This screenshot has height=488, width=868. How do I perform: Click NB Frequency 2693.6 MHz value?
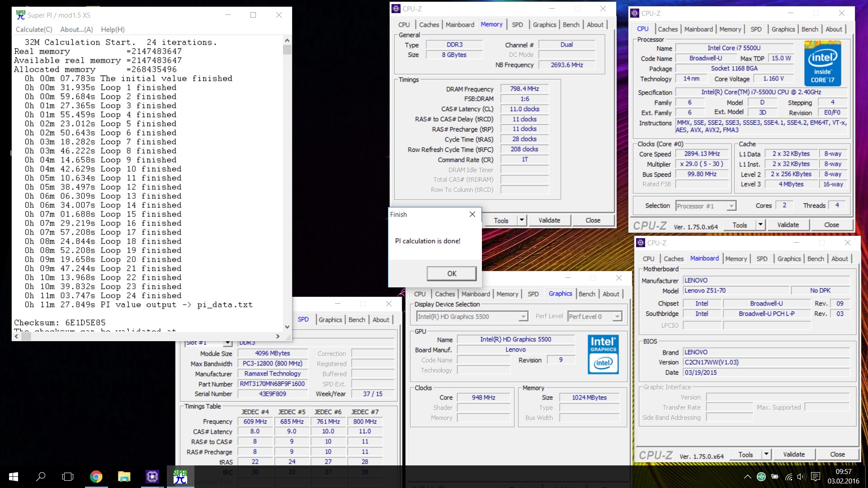567,65
